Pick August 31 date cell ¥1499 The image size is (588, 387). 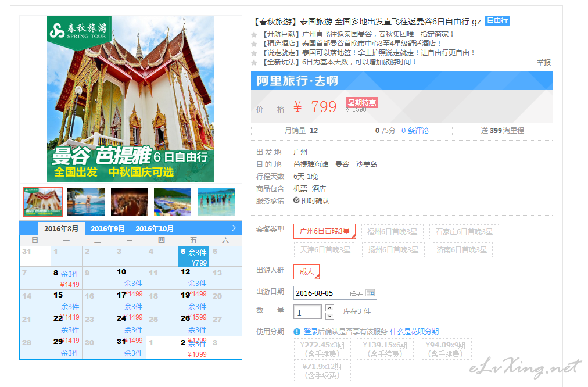(130, 347)
